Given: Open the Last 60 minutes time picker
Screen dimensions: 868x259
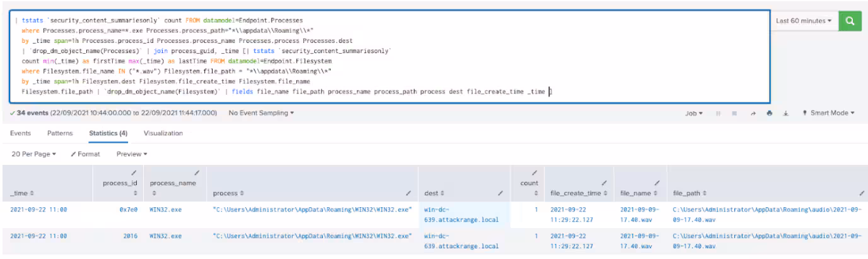Looking at the screenshot, I should tap(803, 21).
